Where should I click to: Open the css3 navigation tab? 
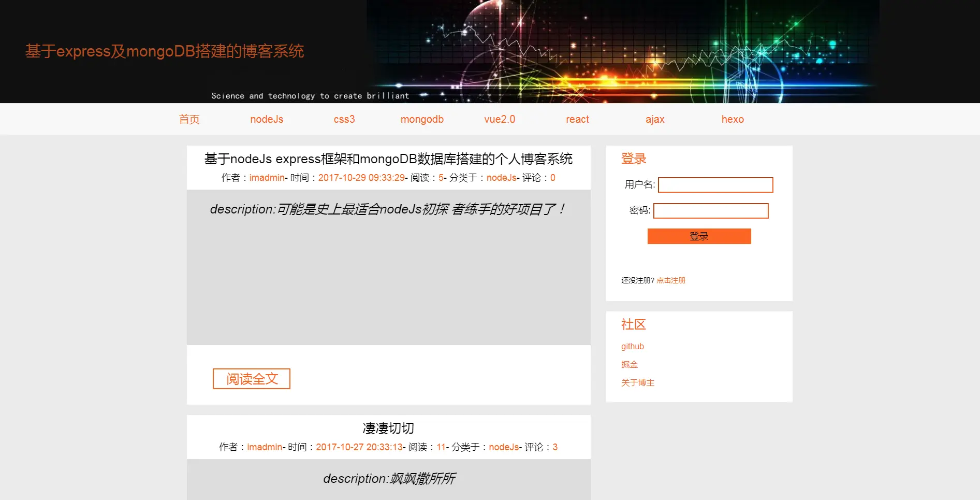pos(344,119)
